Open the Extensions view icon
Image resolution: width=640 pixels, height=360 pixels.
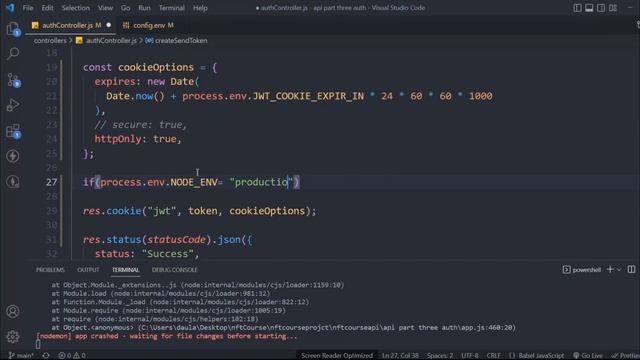pyautogui.click(x=13, y=131)
